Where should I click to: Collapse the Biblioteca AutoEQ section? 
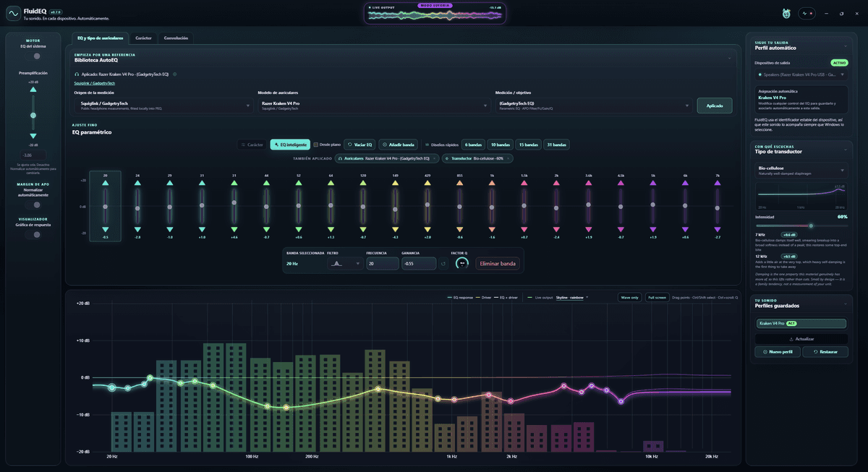(x=729, y=57)
